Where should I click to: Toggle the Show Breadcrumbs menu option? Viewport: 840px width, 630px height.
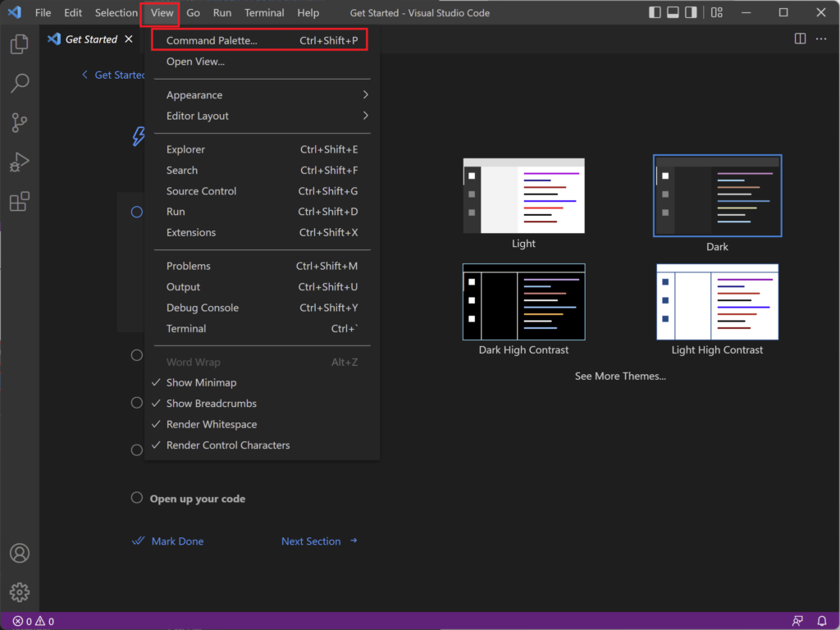262,404
